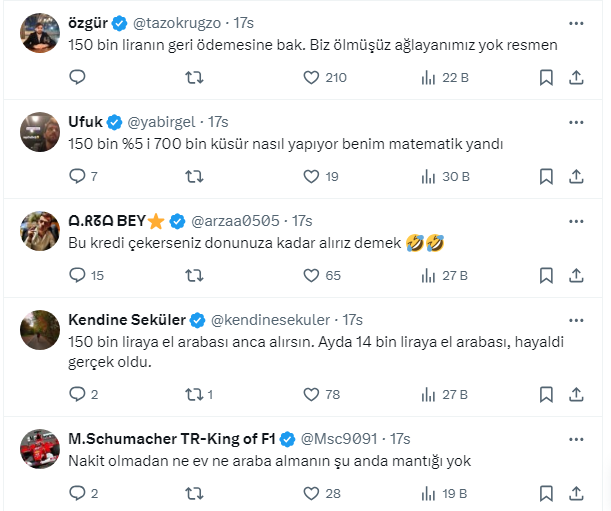Image resolution: width=611 pixels, height=511 pixels.
Task: Open Ufuk's profile avatar
Action: pos(40,131)
